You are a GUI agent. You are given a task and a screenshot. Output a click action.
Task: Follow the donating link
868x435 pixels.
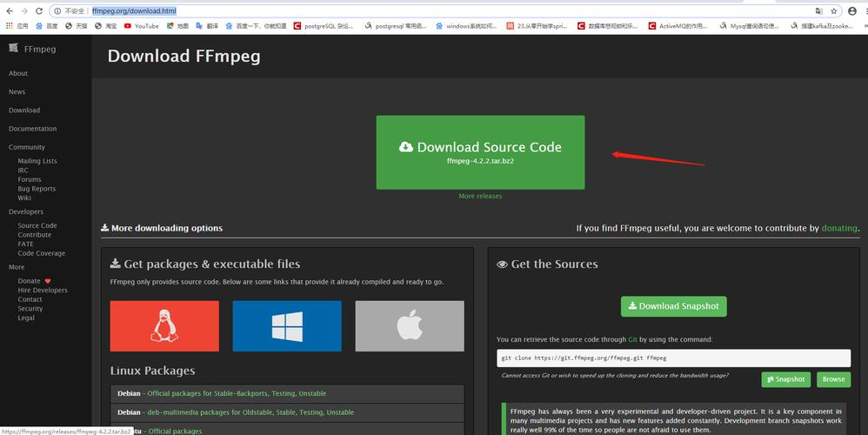click(x=839, y=228)
